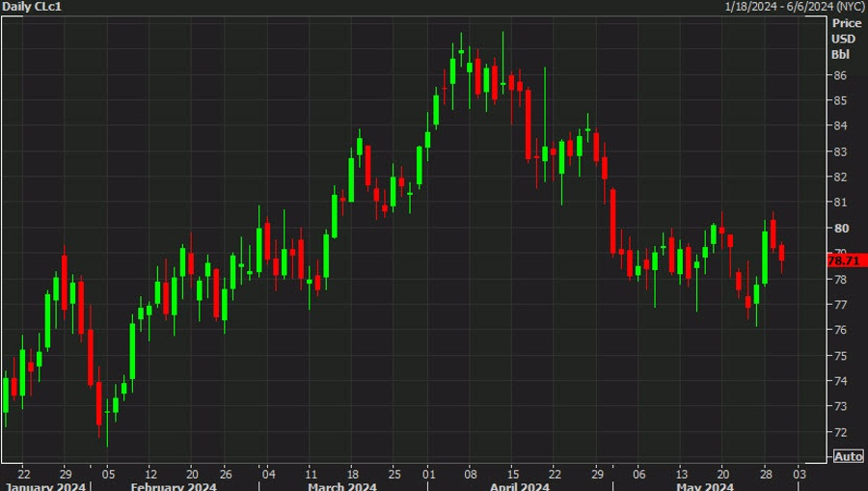Click the 22 date tick under January
Viewport: 868px width, 491px height.
24,475
